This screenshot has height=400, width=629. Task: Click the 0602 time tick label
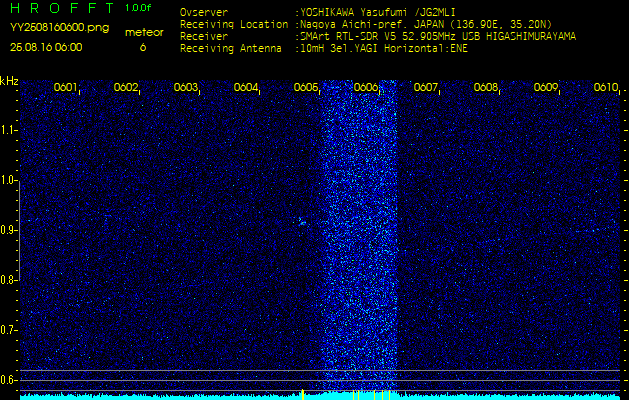(125, 87)
